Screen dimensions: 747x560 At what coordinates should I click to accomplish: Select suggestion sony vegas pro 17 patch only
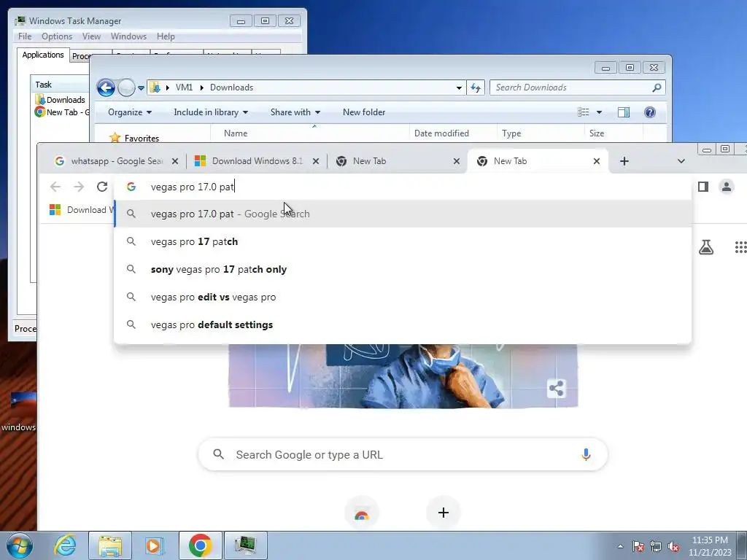(403, 270)
